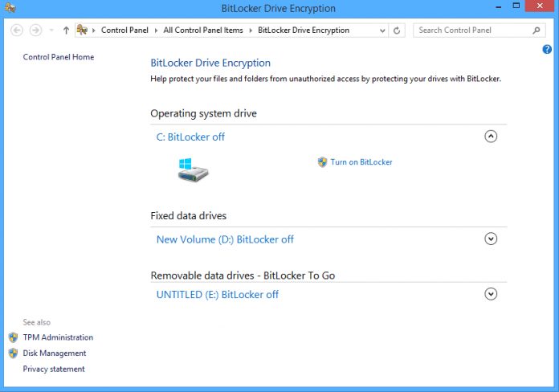559x392 pixels.
Task: Click the Forward navigation arrow
Action: pos(35,31)
